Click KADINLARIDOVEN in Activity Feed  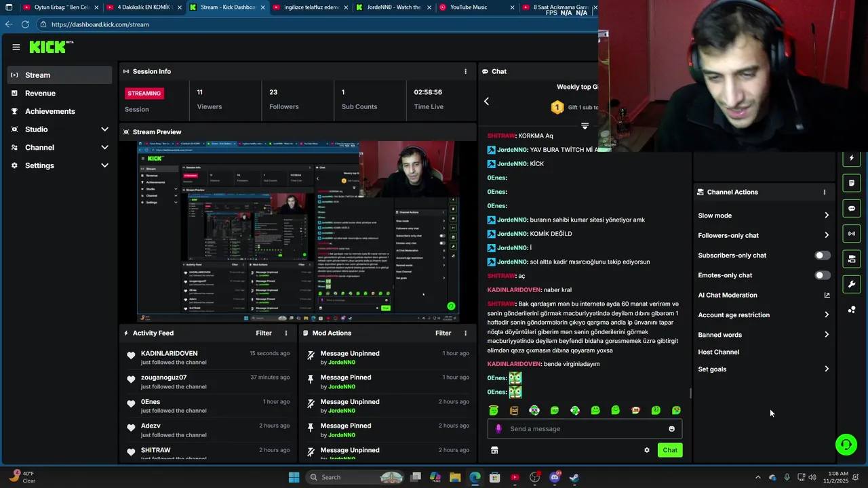(169, 353)
